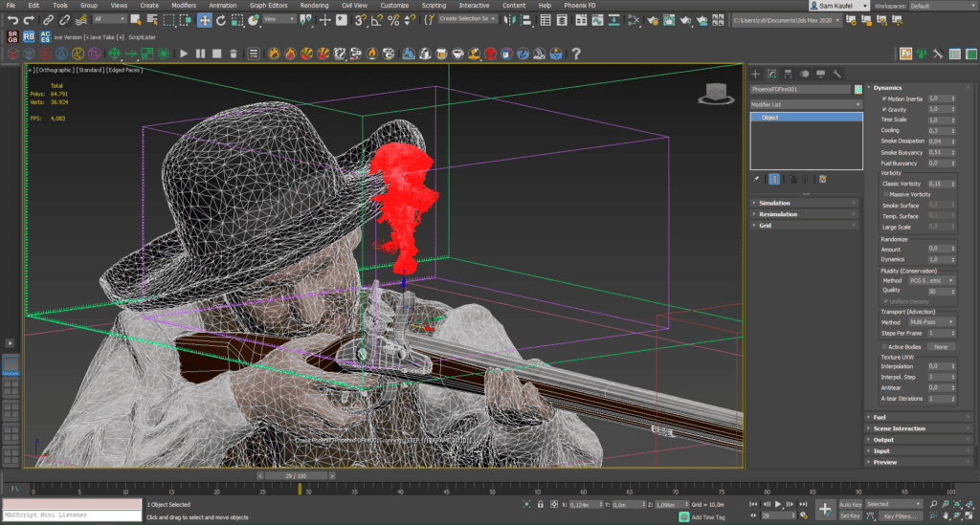Open the Graph Editors menu
The width and height of the screenshot is (980, 525).
click(x=268, y=5)
